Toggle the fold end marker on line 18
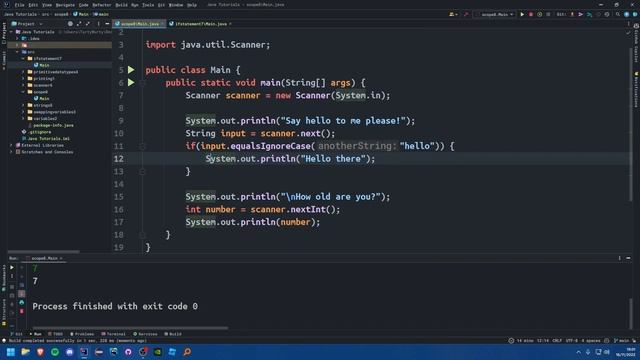The width and height of the screenshot is (640, 360). [142, 235]
